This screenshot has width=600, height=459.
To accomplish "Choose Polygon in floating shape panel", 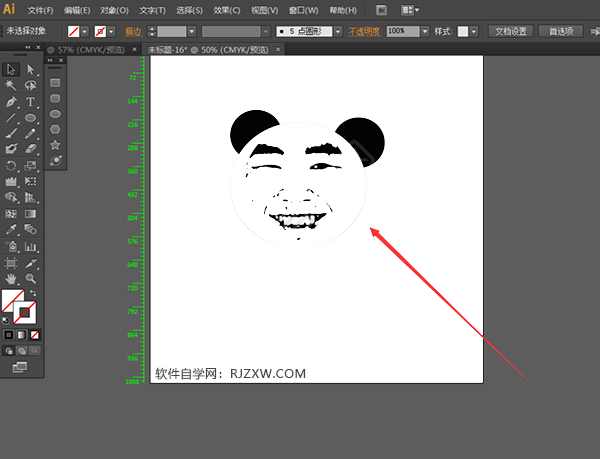I will (x=55, y=129).
